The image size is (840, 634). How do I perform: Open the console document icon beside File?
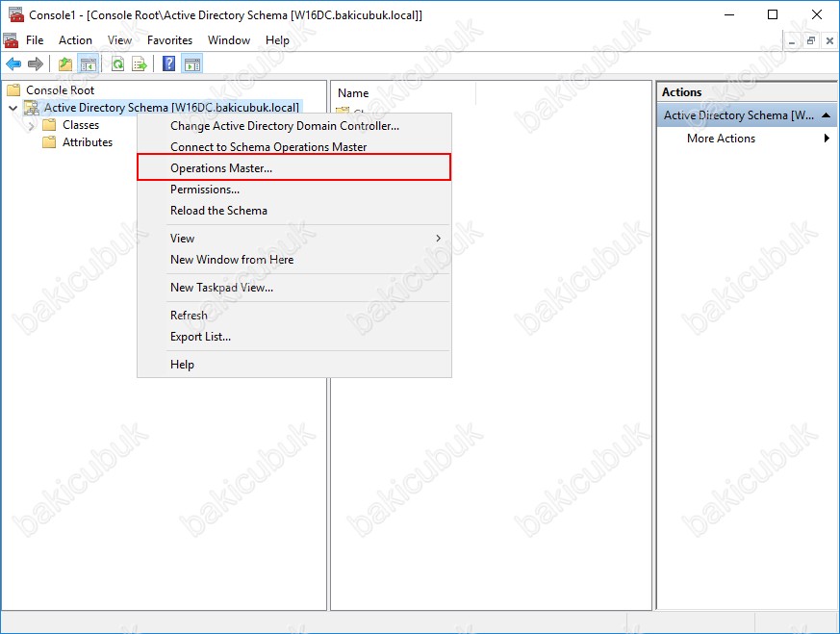(x=11, y=40)
